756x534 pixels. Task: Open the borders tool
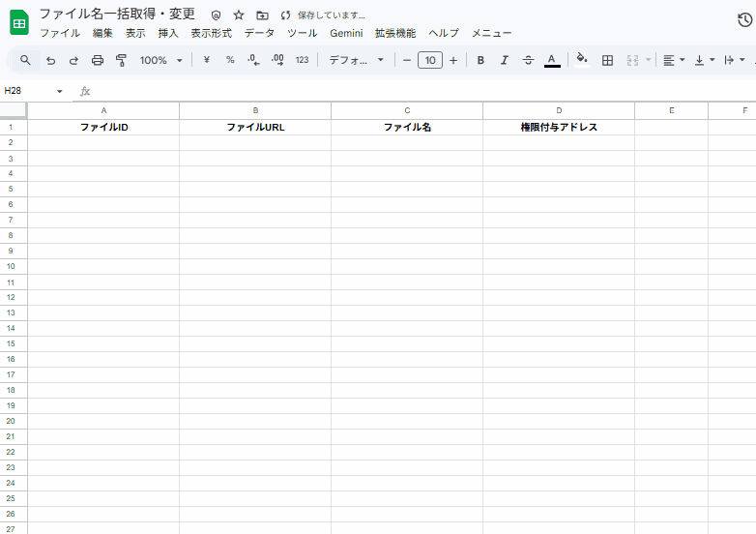coord(607,60)
